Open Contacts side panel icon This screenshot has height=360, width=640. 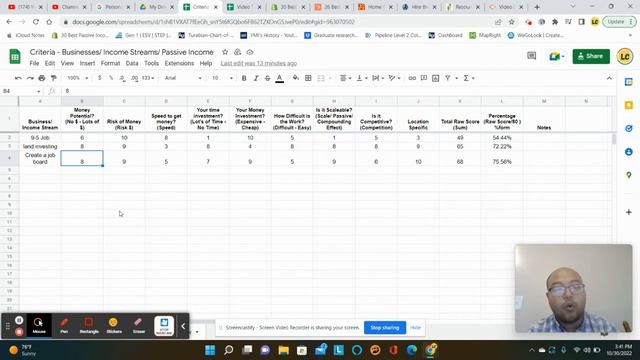(x=629, y=152)
